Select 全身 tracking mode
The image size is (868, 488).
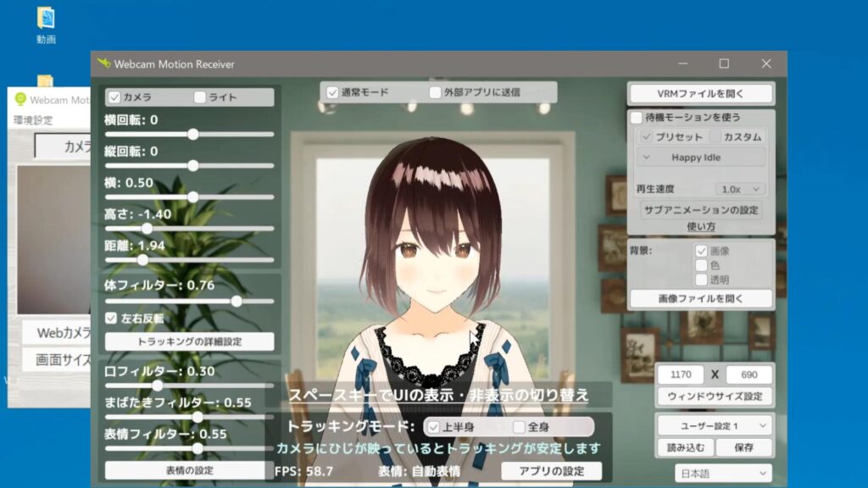click(519, 427)
